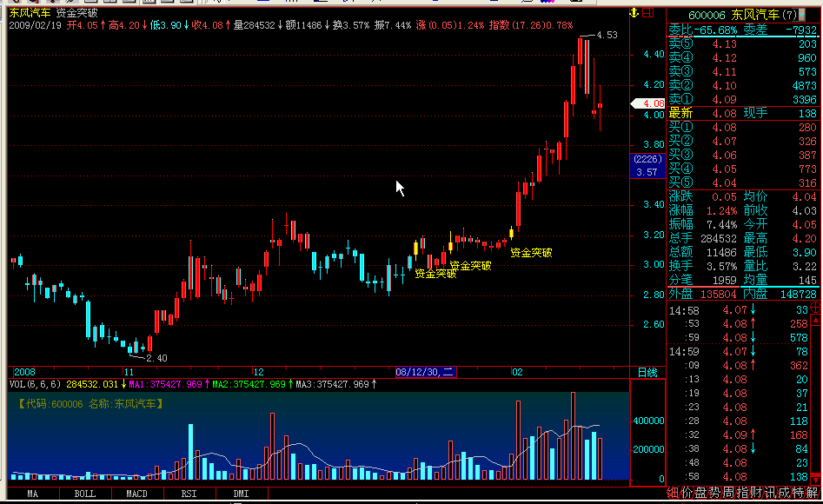Image resolution: width=823 pixels, height=504 pixels.
Task: Switch to the BOLL indicator tab
Action: 85,494
